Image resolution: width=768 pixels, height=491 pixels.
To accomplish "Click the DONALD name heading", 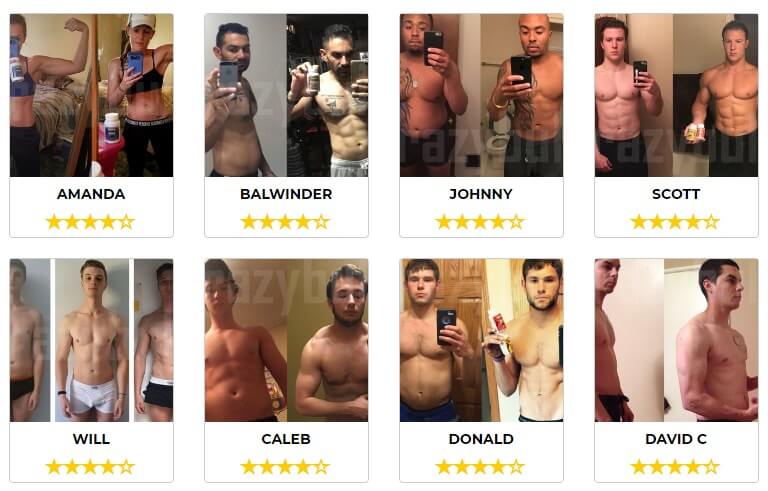I will 481,439.
